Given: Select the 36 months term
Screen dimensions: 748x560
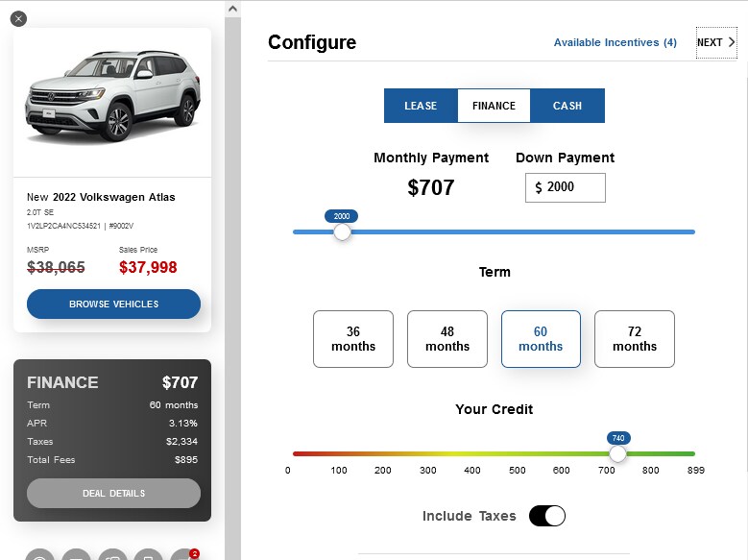Looking at the screenshot, I should pos(353,339).
